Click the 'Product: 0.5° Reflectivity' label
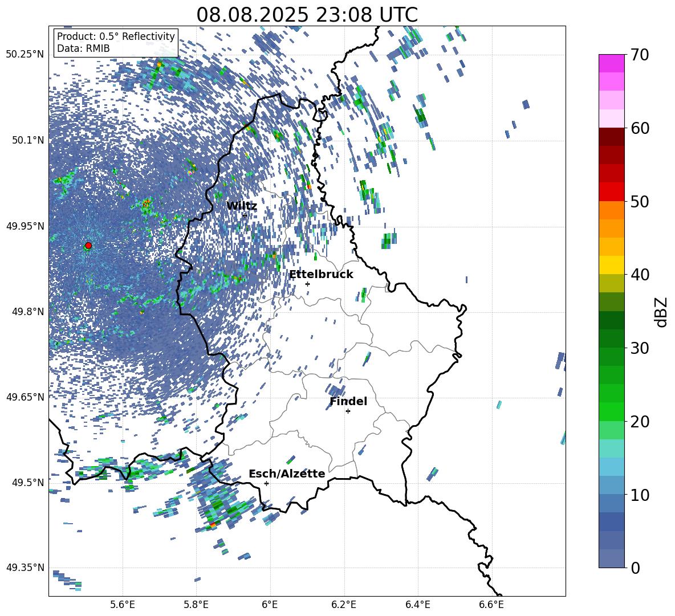Screen dimensions: 675x616 tap(116, 36)
